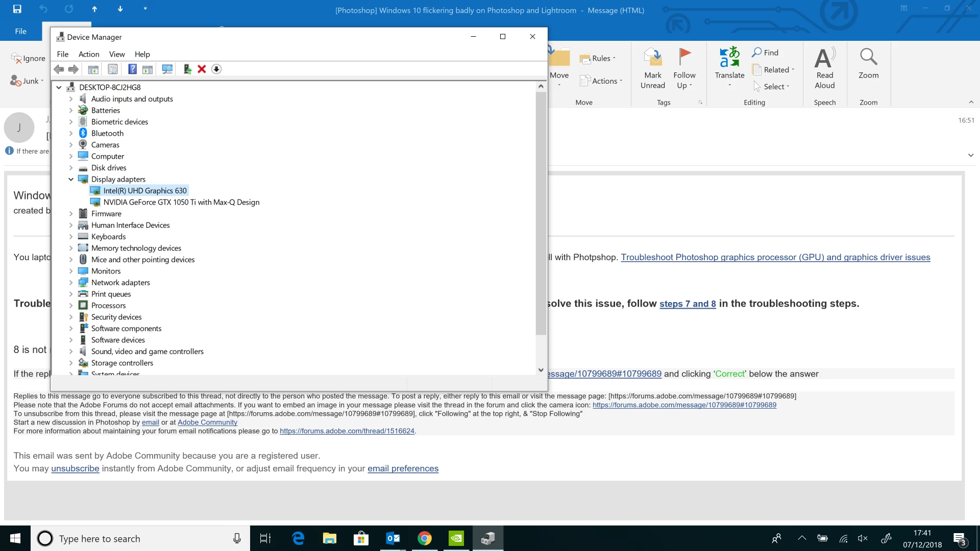Screen dimensions: 980x551
Task: Expand the Network adapters node
Action: pyautogui.click(x=71, y=283)
